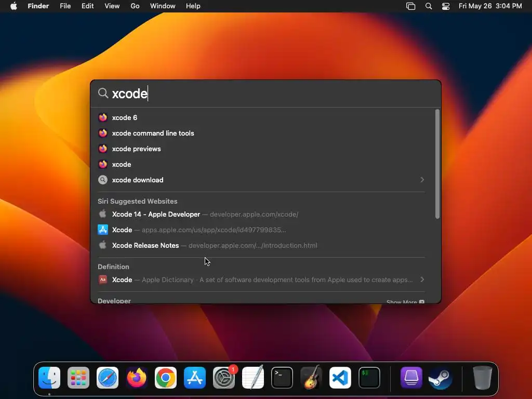Open Xcode apps.apple.com suggested website
The height and width of the screenshot is (399, 532).
pos(261,230)
